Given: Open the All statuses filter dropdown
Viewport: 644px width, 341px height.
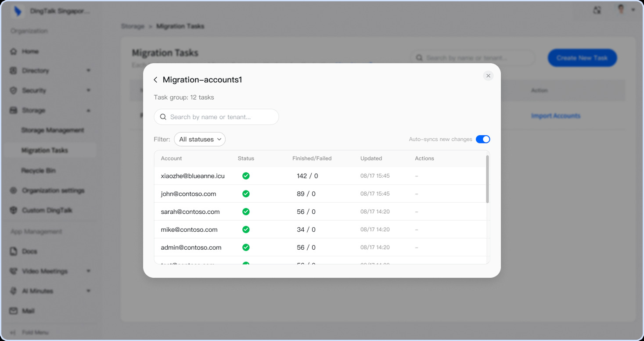Looking at the screenshot, I should 200,139.
